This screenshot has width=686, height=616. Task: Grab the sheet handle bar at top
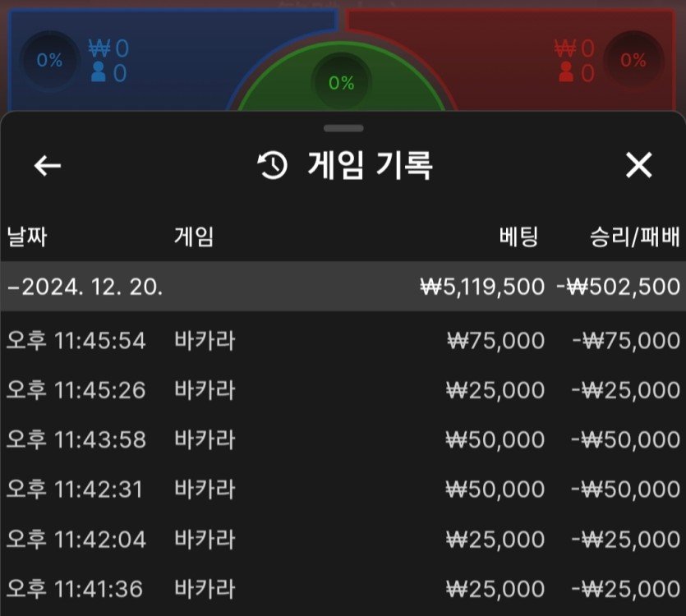point(344,128)
